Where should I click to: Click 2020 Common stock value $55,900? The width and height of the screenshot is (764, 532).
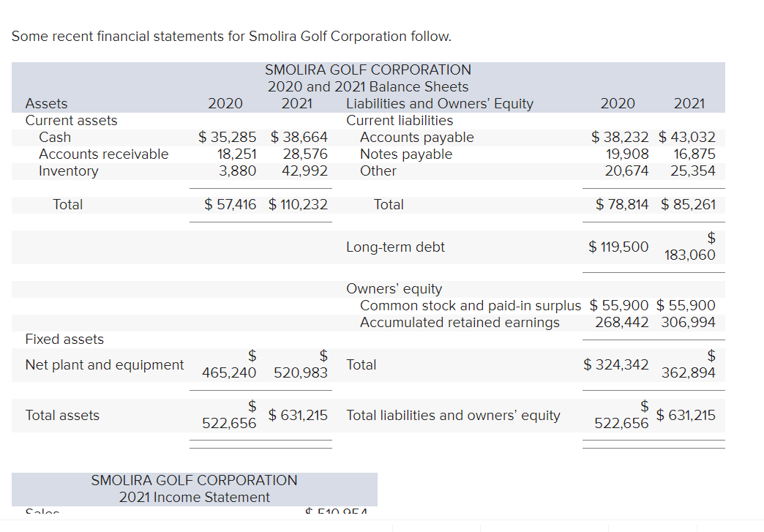coord(619,305)
